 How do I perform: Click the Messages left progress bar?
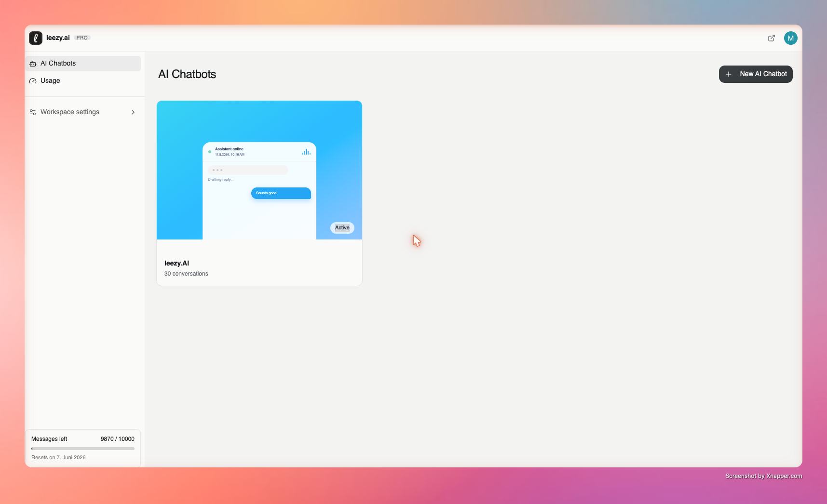point(83,449)
